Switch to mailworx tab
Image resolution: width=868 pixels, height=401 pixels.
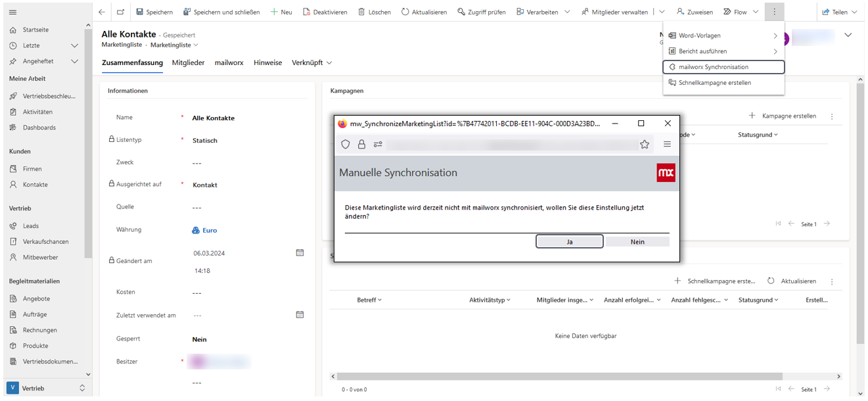[x=229, y=62]
